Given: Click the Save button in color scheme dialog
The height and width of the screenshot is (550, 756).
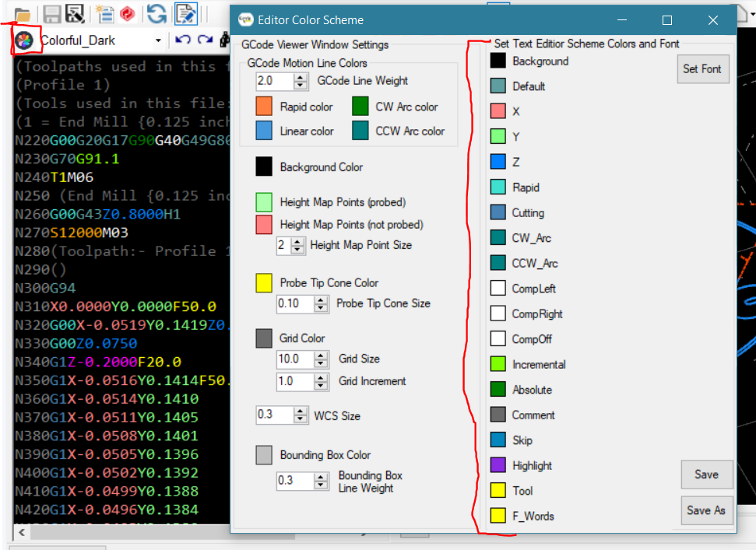Looking at the screenshot, I should tap(706, 475).
